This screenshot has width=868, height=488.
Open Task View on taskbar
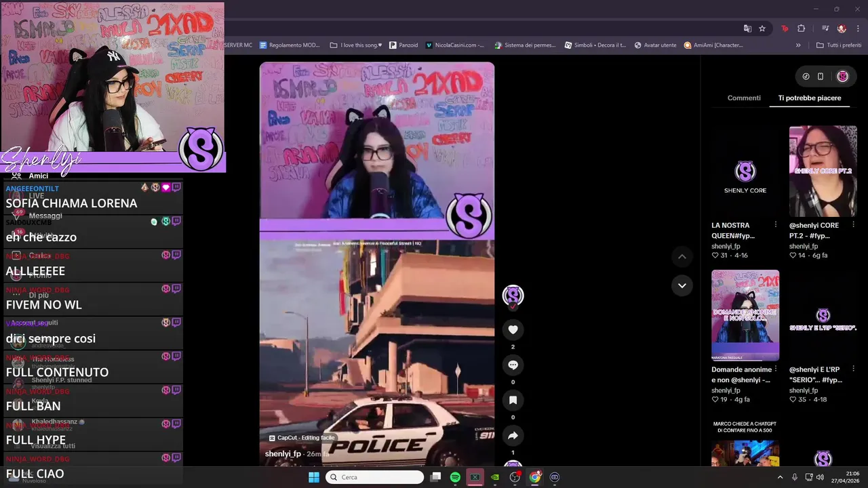click(436, 477)
